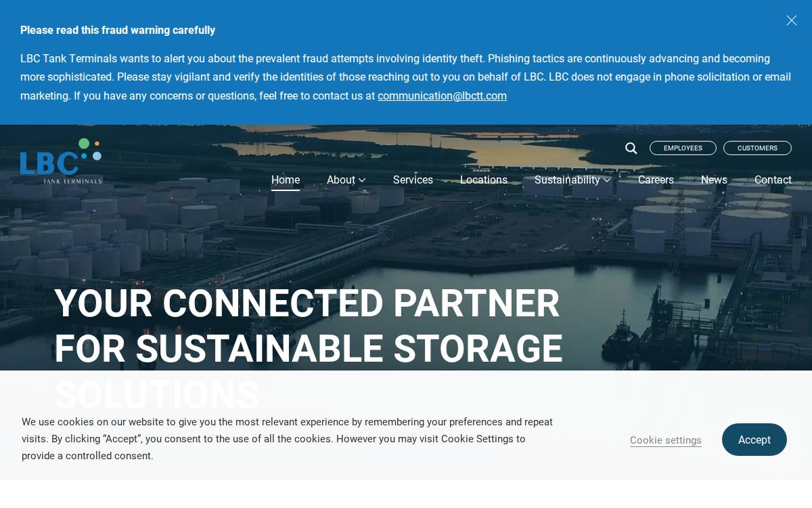Visit the Careers page
Viewport: 812px width, 508px height.
tap(656, 180)
